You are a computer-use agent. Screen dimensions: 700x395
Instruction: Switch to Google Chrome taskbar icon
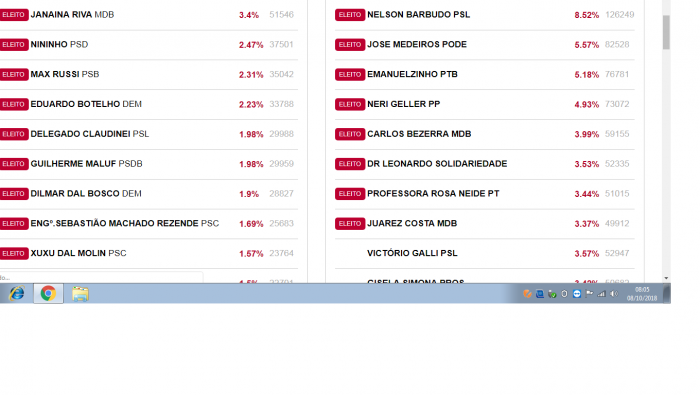coord(48,293)
